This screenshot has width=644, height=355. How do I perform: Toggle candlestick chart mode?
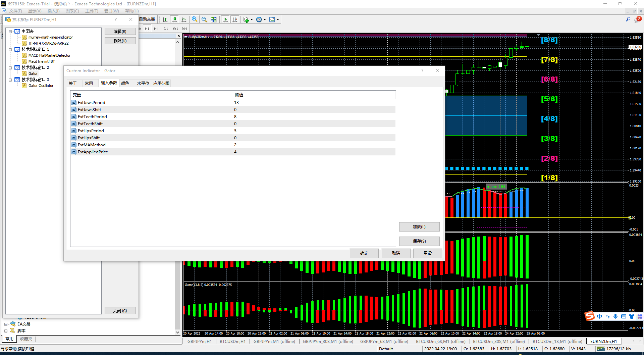[x=174, y=20]
